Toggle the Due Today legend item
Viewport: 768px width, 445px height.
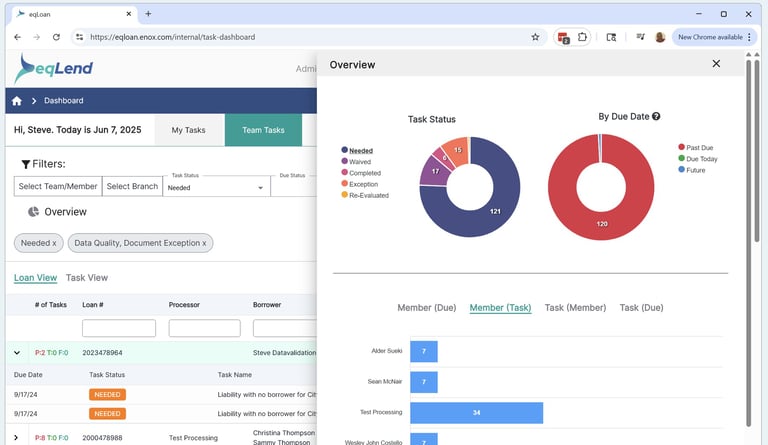[697, 159]
